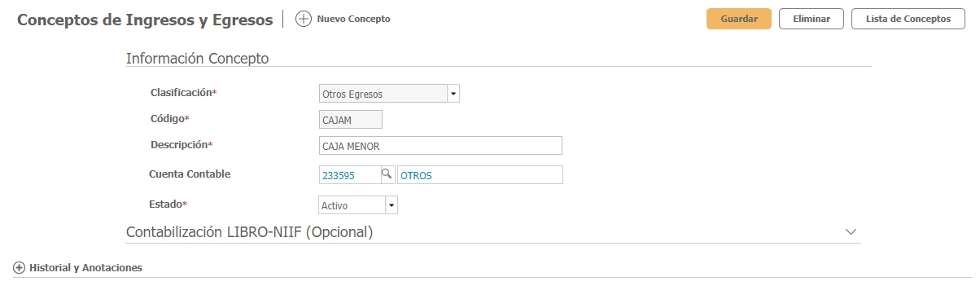Click the magnifier icon beside Cuenta Contable
This screenshot has height=299, width=980.
click(x=387, y=174)
